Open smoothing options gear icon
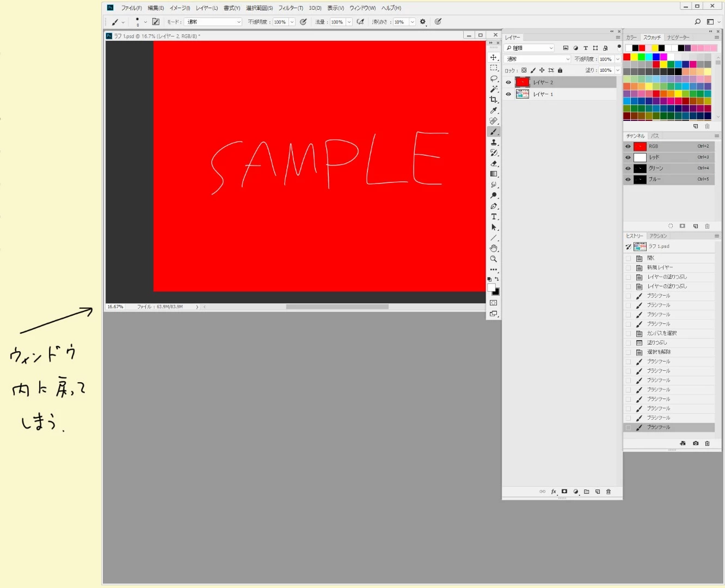The image size is (725, 588). 423,22
